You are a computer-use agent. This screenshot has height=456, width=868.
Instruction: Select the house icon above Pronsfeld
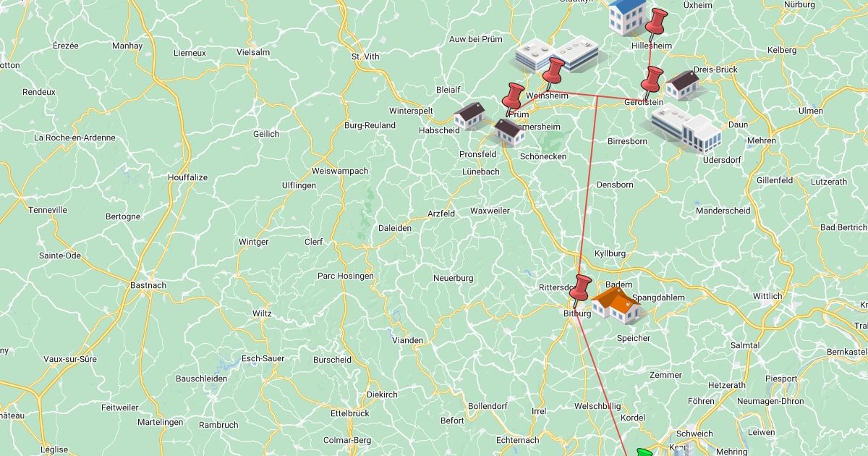pyautogui.click(x=510, y=132)
